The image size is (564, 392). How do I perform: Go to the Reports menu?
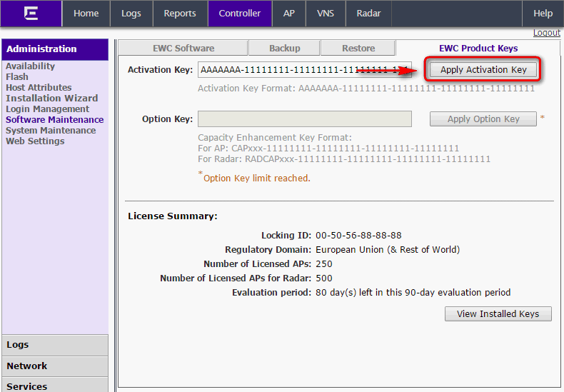pyautogui.click(x=180, y=14)
